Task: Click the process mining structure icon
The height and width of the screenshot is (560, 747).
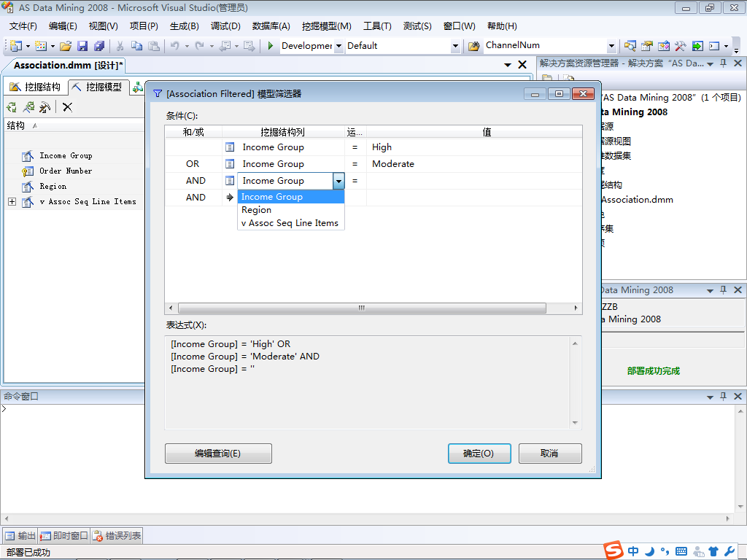Action: coord(12,107)
